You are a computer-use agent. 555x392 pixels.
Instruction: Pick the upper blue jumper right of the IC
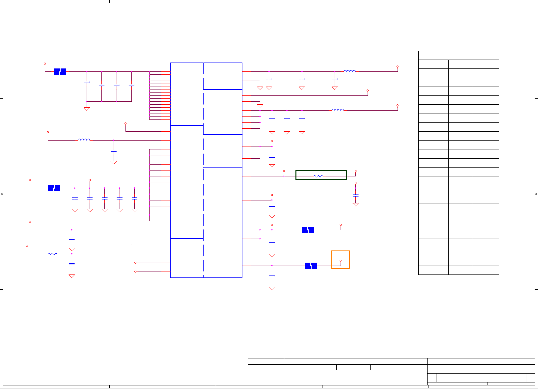[308, 230]
